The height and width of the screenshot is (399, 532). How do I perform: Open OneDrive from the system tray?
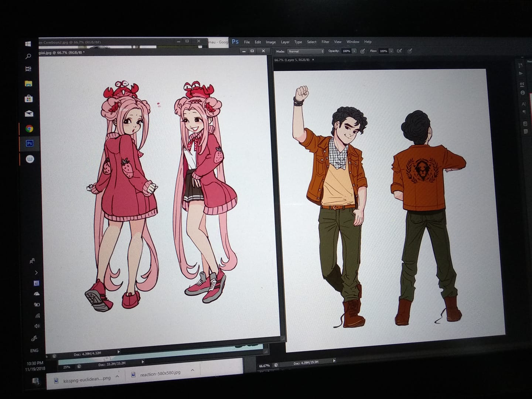37,294
